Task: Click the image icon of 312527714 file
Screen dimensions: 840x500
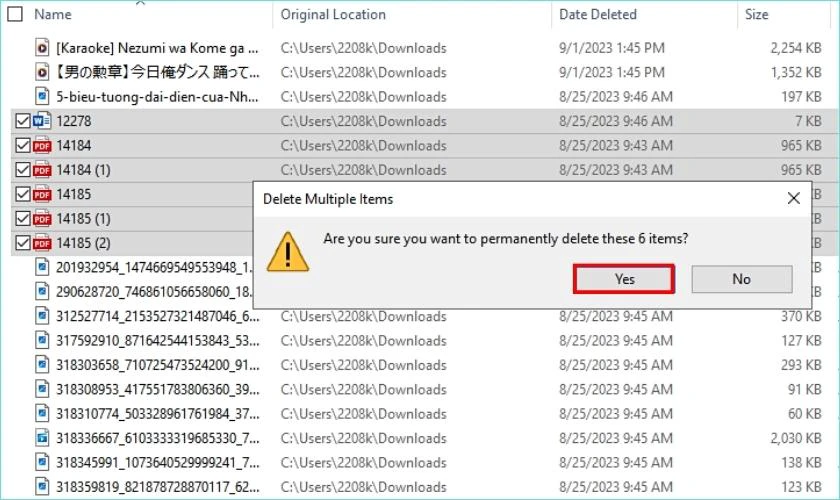Action: 42,316
